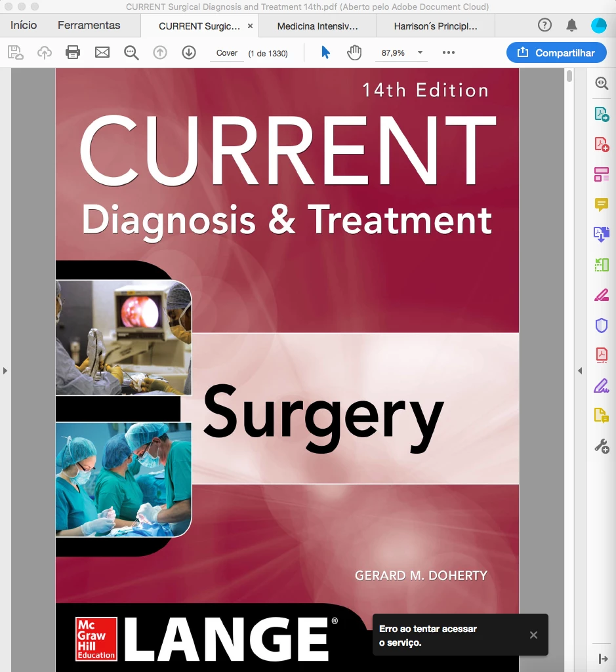
Task: Select the CURRENT Surgic... document tab
Action: coord(199,26)
